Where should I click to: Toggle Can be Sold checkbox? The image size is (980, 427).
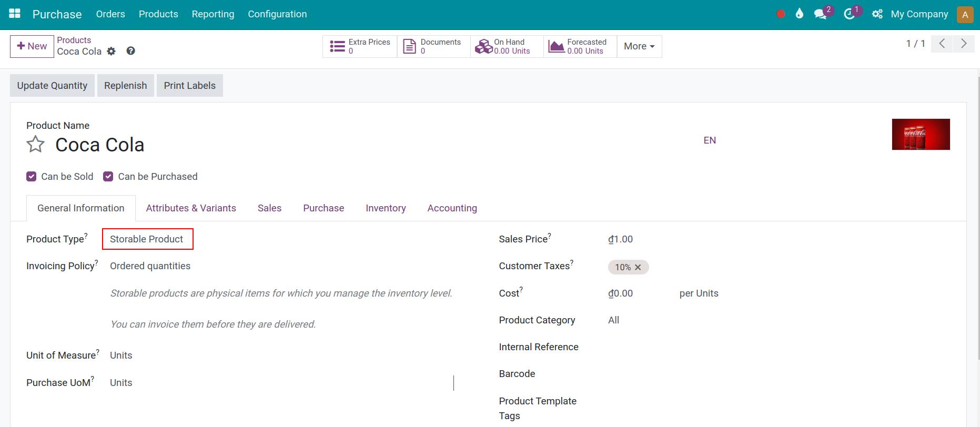point(32,177)
